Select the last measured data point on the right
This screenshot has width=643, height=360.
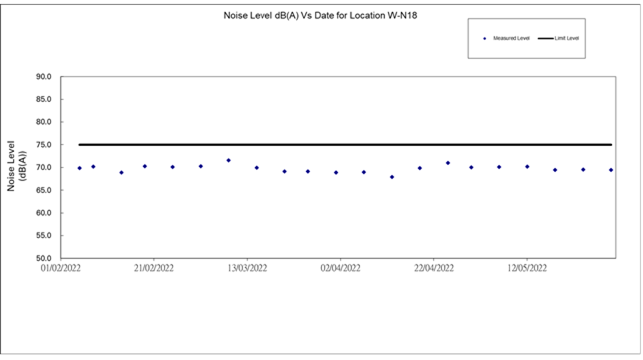tap(611, 170)
